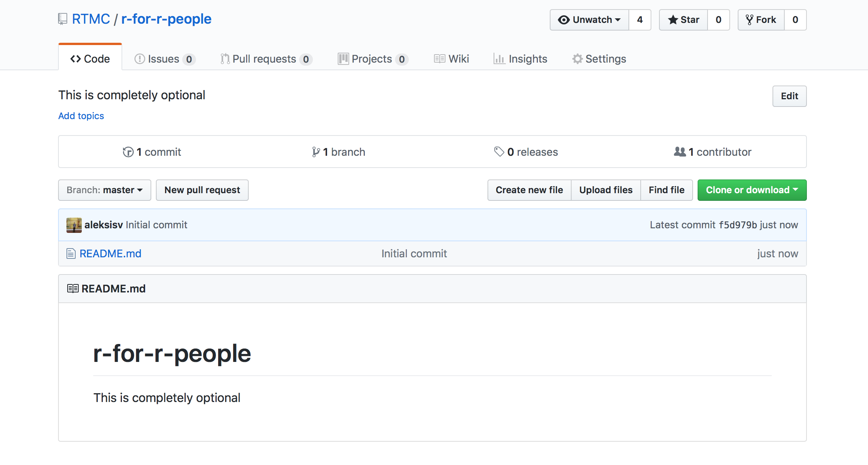This screenshot has width=868, height=465.
Task: Click the README.md rendered panel title
Action: click(113, 289)
